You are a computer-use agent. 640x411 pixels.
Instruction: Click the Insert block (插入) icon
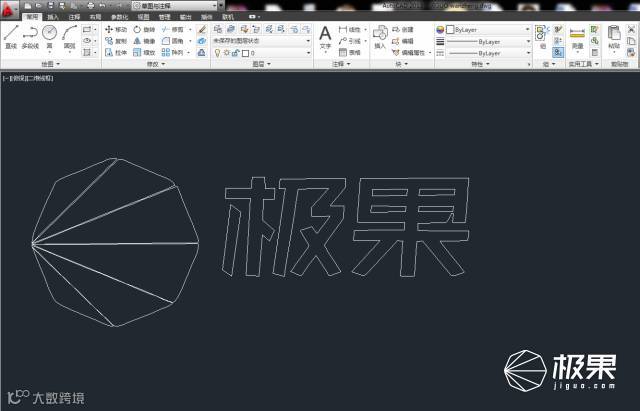pyautogui.click(x=380, y=37)
